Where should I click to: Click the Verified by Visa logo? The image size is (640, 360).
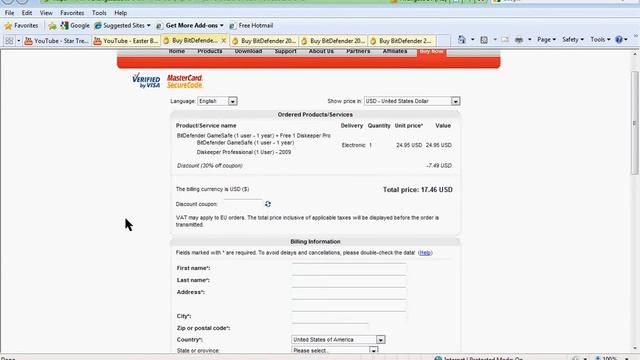point(146,81)
